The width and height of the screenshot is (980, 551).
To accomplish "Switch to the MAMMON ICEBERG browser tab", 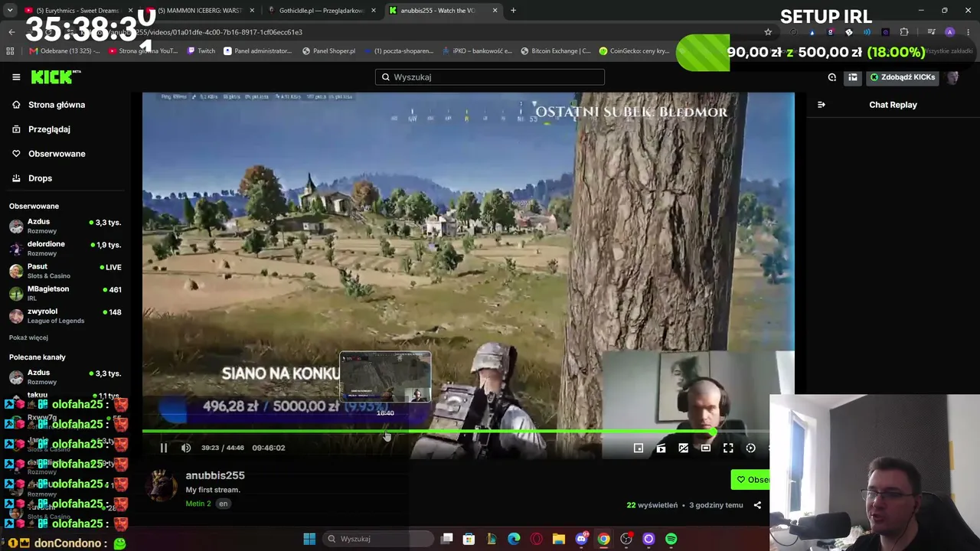I will coord(199,11).
